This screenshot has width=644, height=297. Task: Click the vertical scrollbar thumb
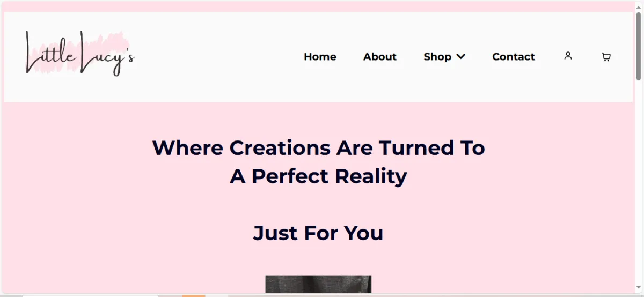click(639, 46)
